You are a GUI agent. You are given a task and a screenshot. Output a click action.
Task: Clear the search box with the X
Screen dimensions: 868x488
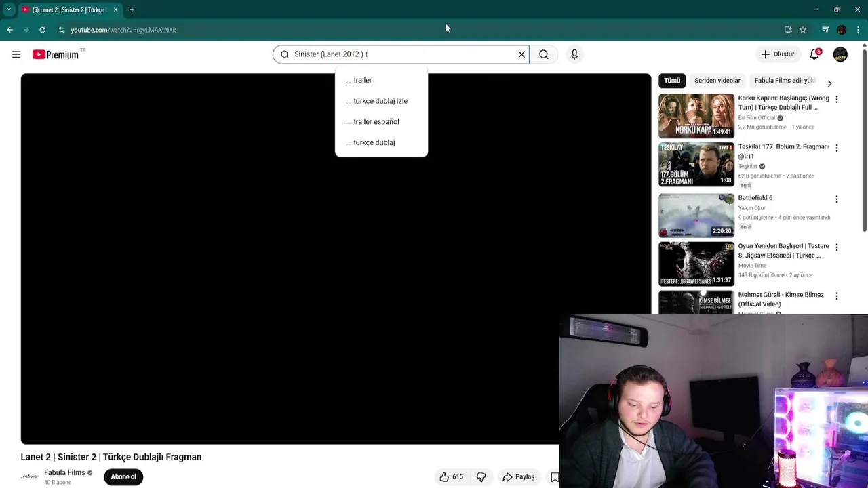[521, 54]
